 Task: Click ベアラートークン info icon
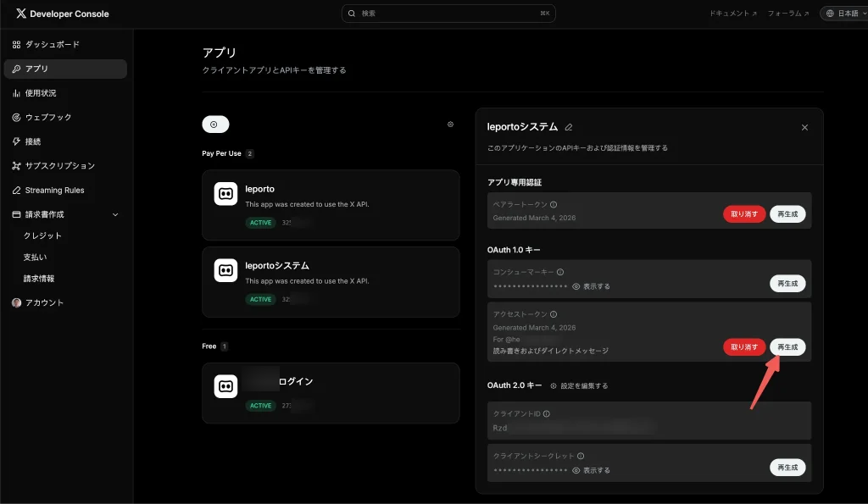click(553, 205)
